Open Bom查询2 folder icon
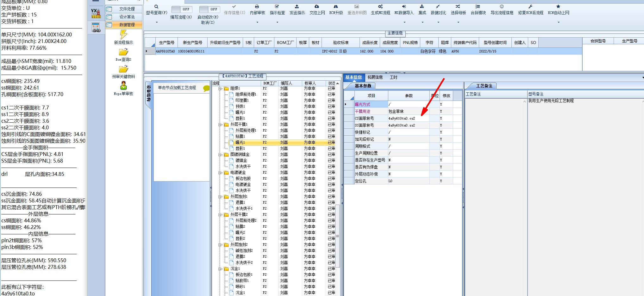This screenshot has height=296, width=644. point(123,52)
